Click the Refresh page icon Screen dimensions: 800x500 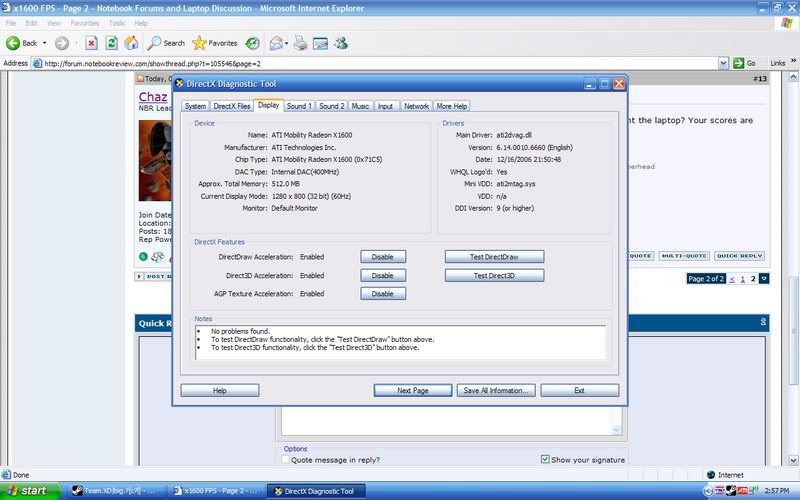point(111,43)
